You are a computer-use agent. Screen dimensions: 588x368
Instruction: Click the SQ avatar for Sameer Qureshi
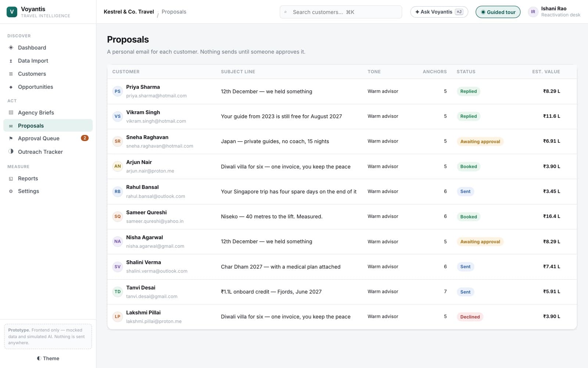pos(118,216)
